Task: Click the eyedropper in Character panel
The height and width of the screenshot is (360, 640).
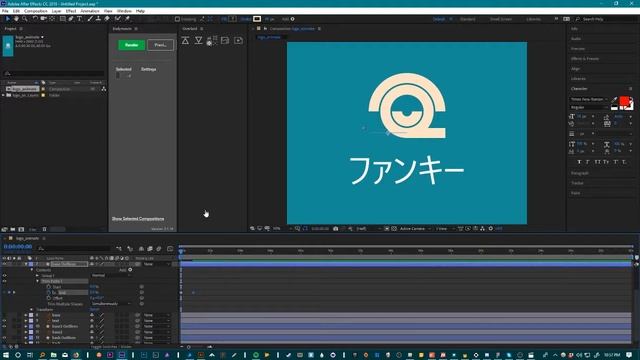Action: click(614, 100)
